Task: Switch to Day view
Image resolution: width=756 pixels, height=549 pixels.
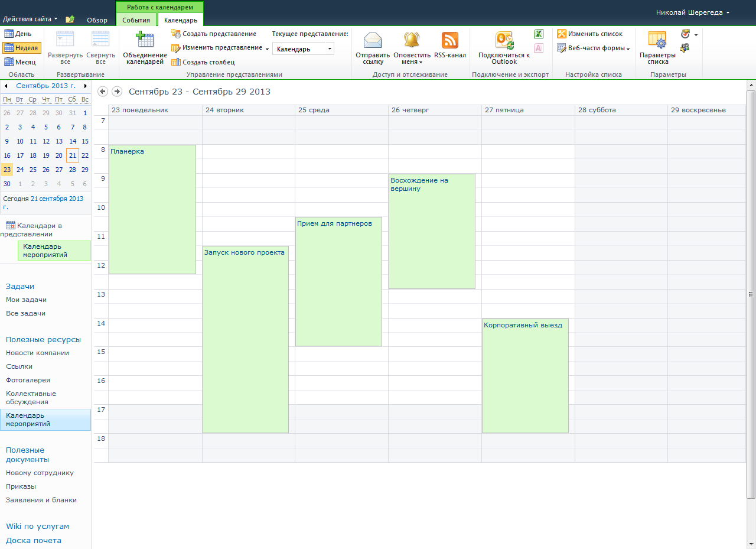Action: pos(18,34)
